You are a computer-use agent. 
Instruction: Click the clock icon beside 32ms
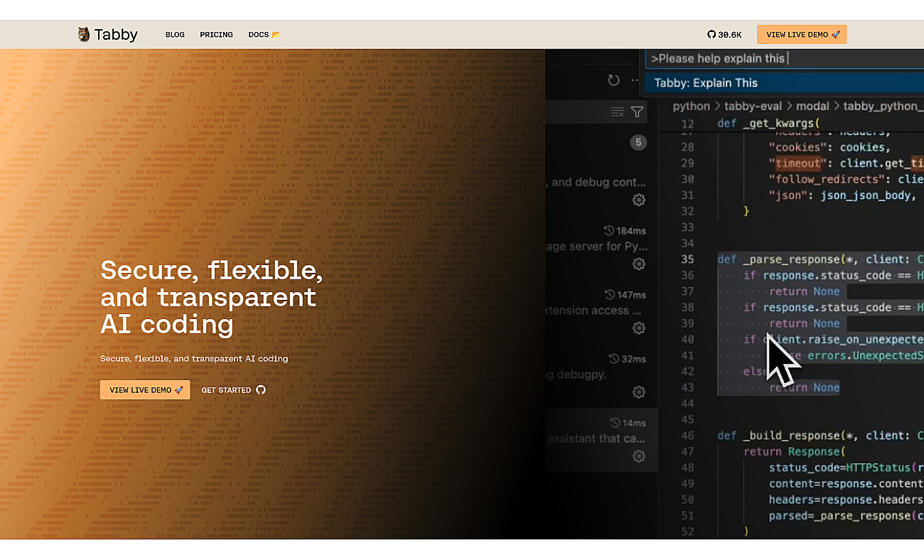click(x=614, y=359)
